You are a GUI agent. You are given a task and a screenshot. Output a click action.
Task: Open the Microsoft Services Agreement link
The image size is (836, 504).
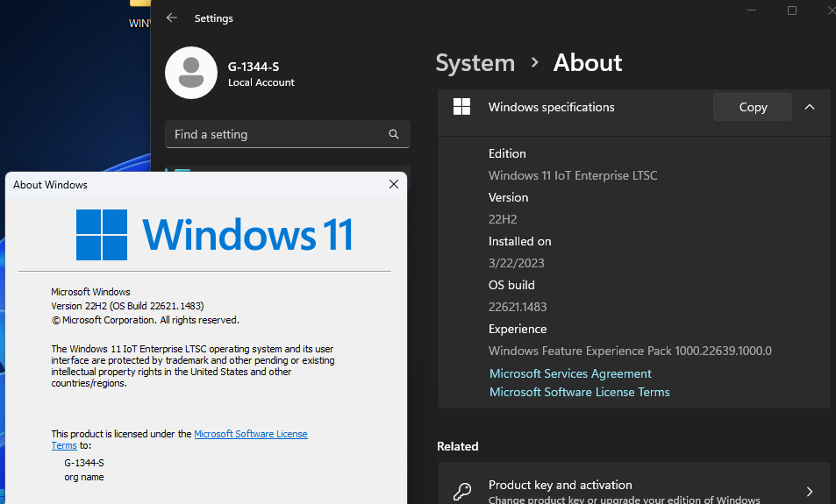pos(570,373)
